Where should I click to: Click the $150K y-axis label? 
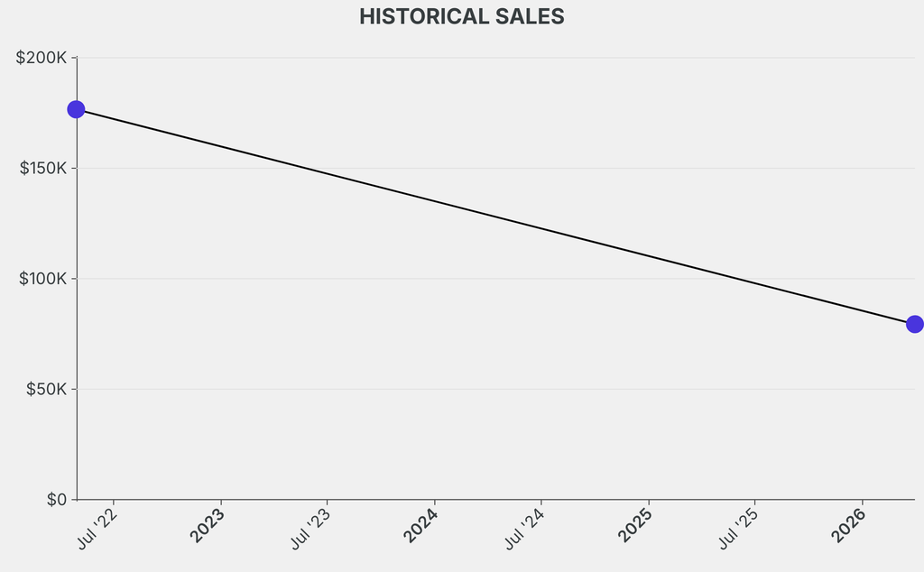coord(42,169)
